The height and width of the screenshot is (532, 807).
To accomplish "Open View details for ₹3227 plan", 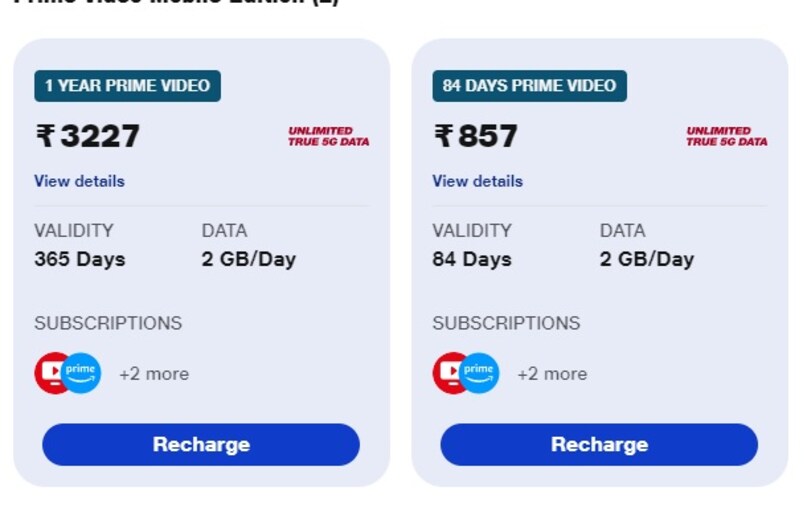I will pos(79,181).
